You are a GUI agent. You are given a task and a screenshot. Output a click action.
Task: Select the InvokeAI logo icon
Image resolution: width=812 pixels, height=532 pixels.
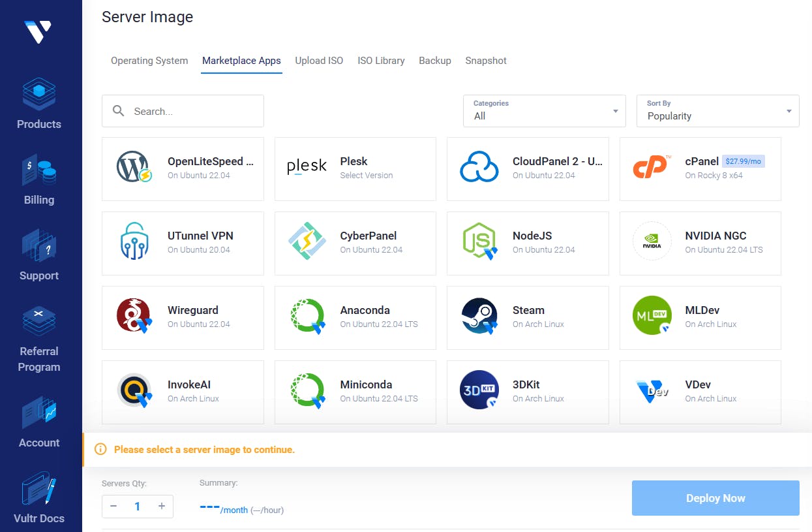[134, 390]
